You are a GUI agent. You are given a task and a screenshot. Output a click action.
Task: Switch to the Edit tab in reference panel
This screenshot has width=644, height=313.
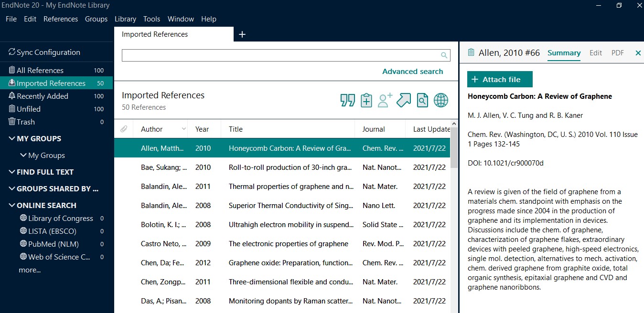(596, 53)
